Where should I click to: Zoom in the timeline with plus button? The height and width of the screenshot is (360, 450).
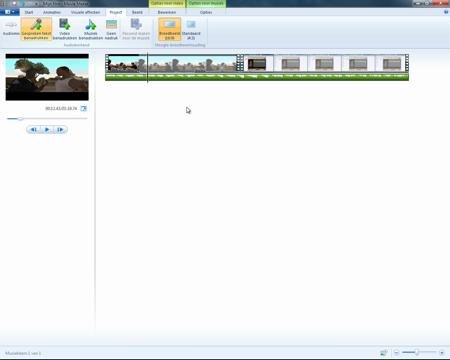tap(442, 352)
